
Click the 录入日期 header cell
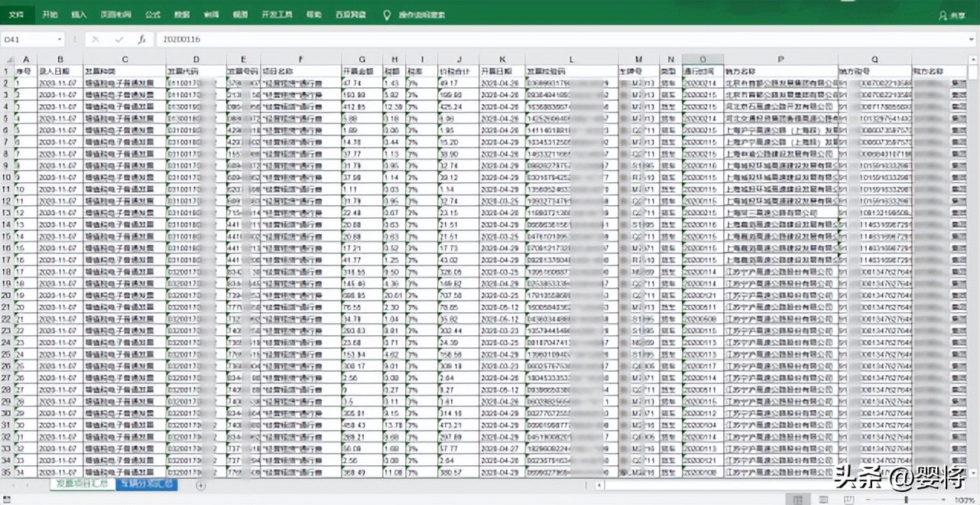click(x=60, y=70)
